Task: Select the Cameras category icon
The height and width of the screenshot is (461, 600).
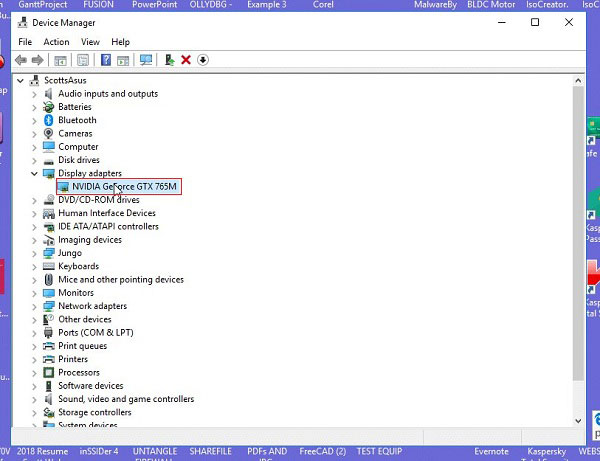Action: (x=48, y=134)
